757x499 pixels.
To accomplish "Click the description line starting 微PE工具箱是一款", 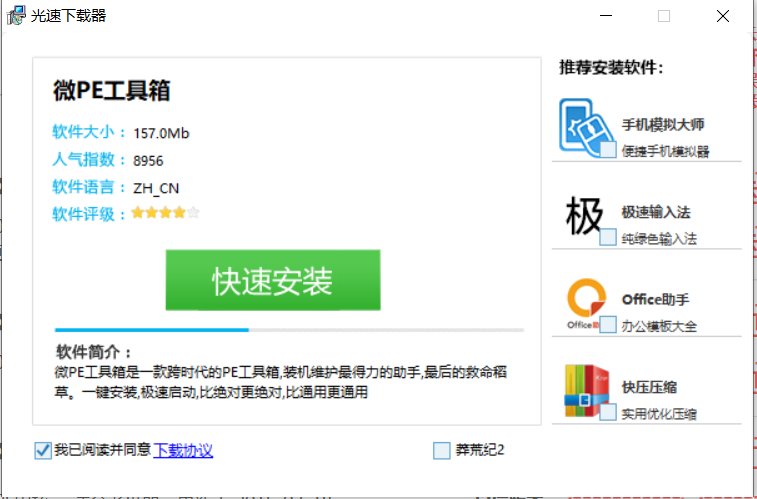I will click(280, 372).
